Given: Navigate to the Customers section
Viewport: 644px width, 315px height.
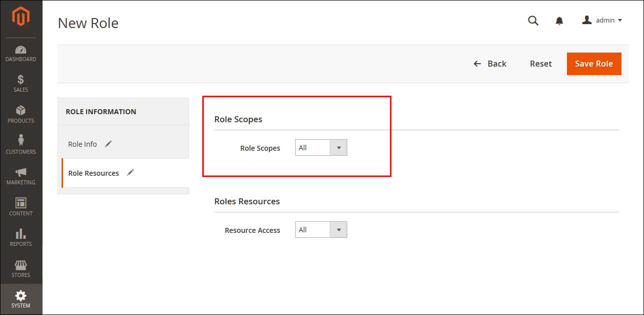Looking at the screenshot, I should coord(21,145).
